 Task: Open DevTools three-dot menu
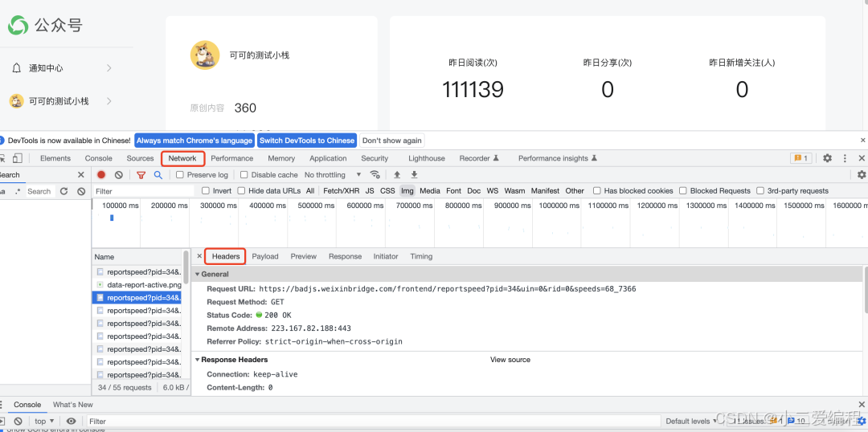coord(845,158)
